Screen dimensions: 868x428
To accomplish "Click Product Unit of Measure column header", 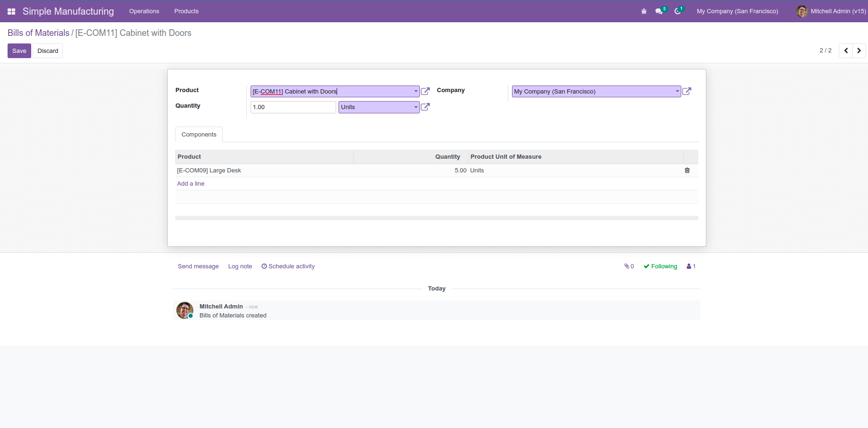I will pyautogui.click(x=576, y=157).
